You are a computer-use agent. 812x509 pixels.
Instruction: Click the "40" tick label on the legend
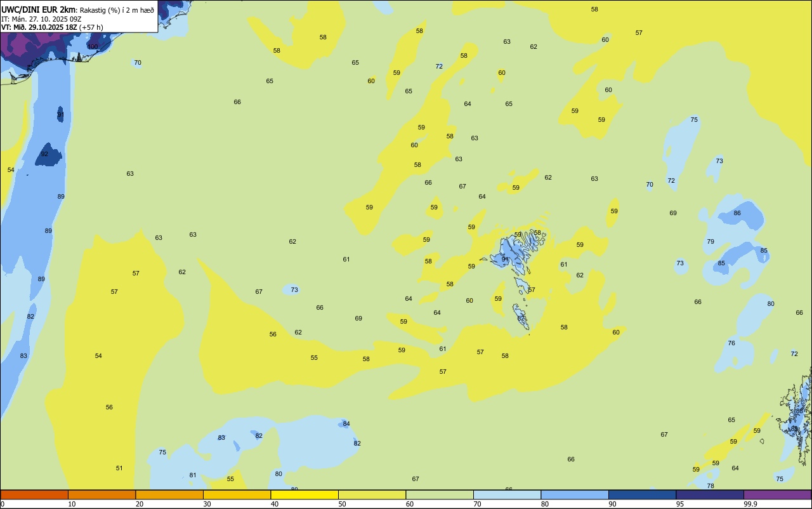275,504
